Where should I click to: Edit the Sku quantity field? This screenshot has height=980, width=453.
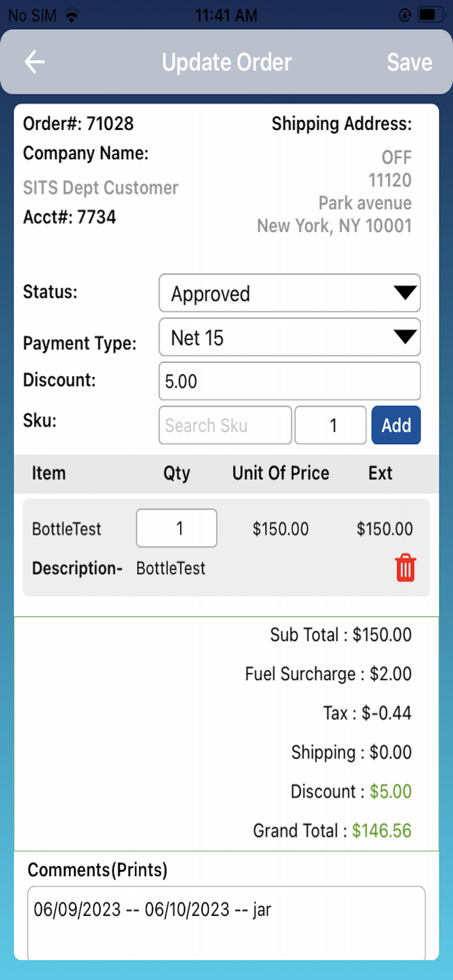[330, 425]
